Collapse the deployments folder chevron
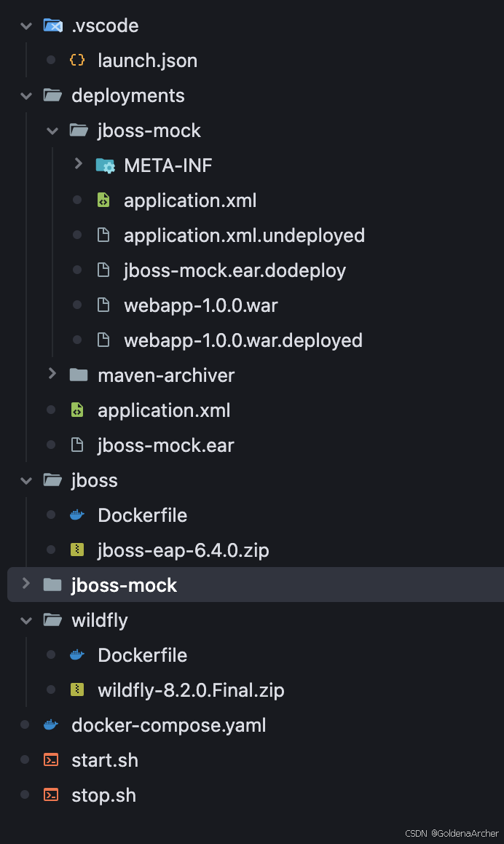Image resolution: width=504 pixels, height=844 pixels. [25, 95]
